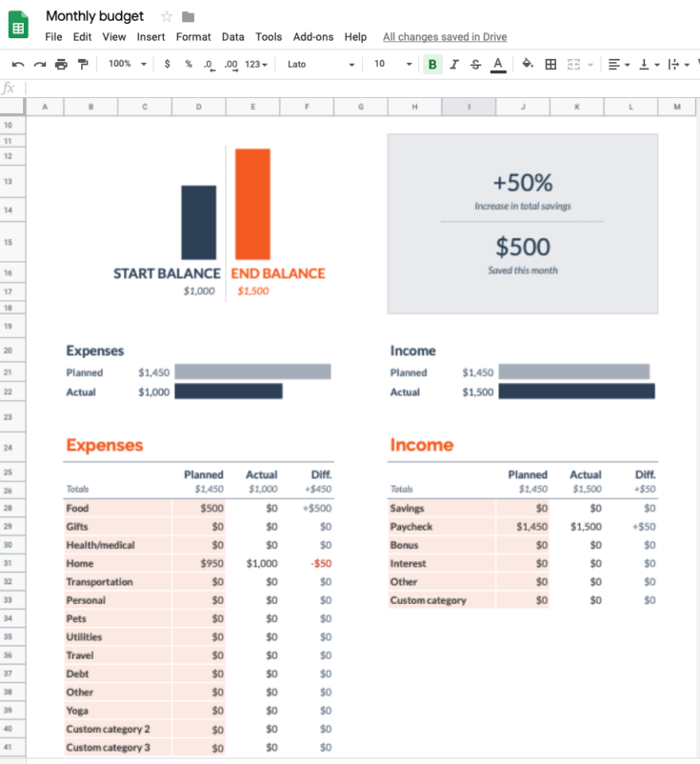Toggle Italic formatting
700x764 pixels.
454,65
